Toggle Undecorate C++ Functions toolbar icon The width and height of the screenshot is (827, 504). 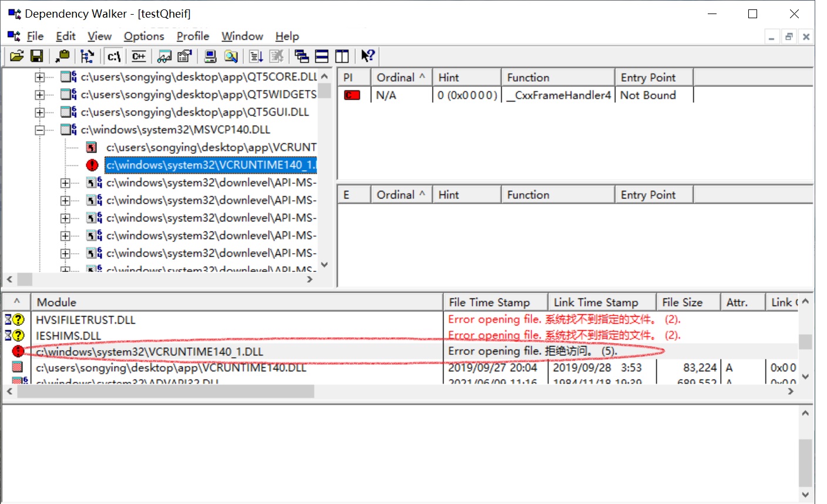point(139,56)
